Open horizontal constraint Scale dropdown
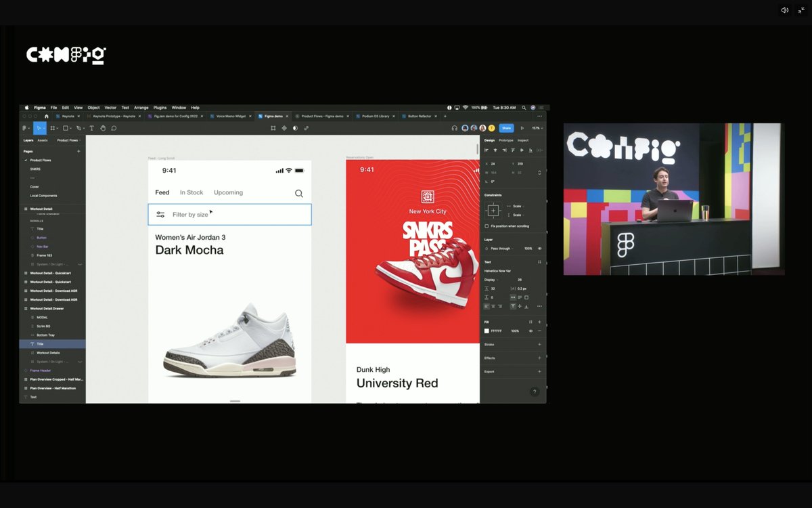Image resolution: width=812 pixels, height=508 pixels. 518,206
